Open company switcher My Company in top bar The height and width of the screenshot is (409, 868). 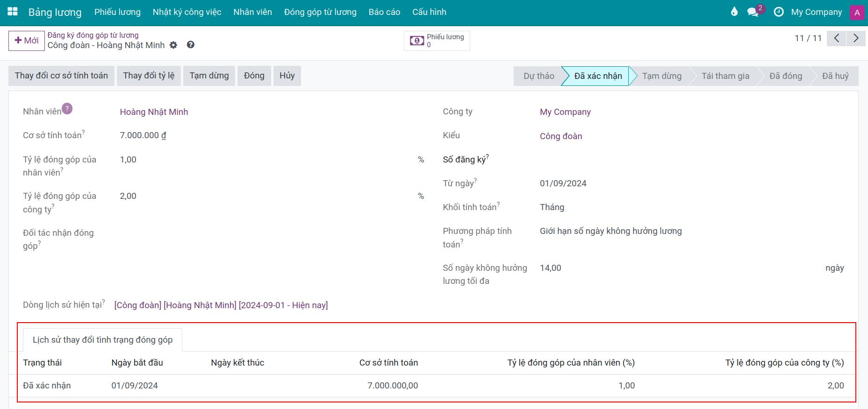click(816, 12)
